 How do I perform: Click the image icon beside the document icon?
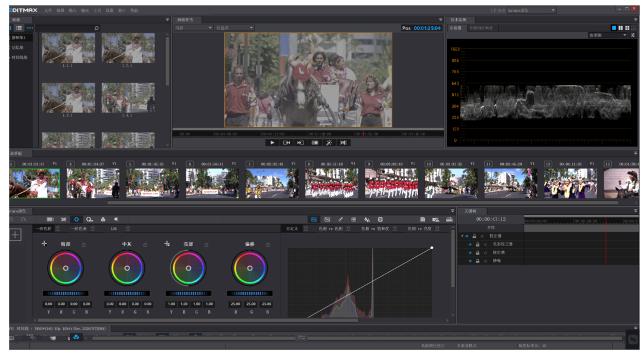[x=436, y=220]
